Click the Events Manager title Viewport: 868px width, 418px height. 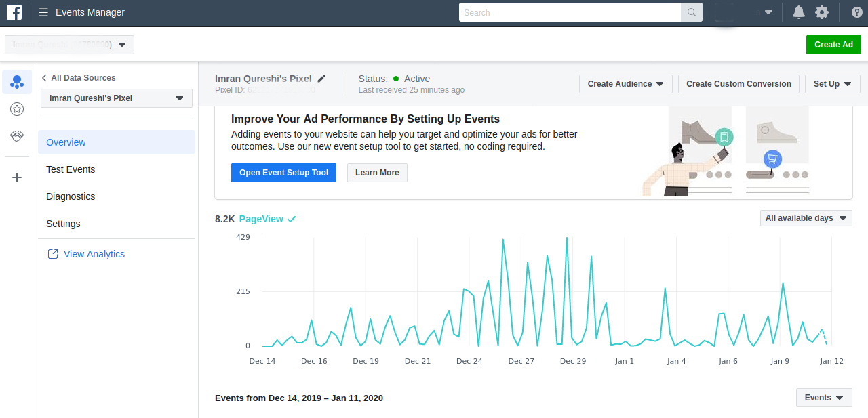click(x=90, y=12)
